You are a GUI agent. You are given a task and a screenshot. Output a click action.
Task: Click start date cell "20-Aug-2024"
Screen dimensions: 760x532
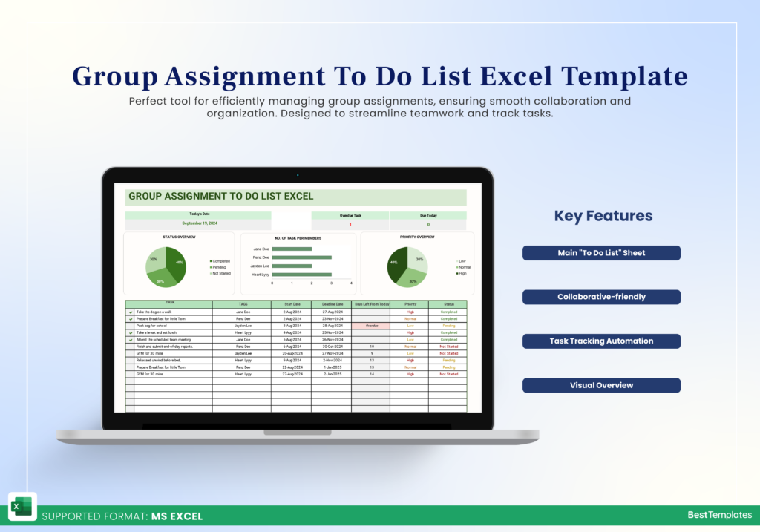point(291,354)
